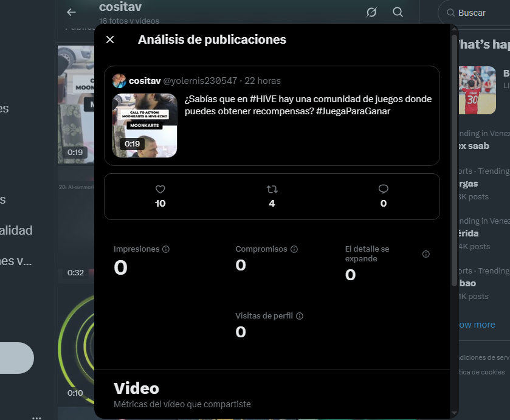Go back with the arrow icon
Screen dimensions: 510x420
71,12
